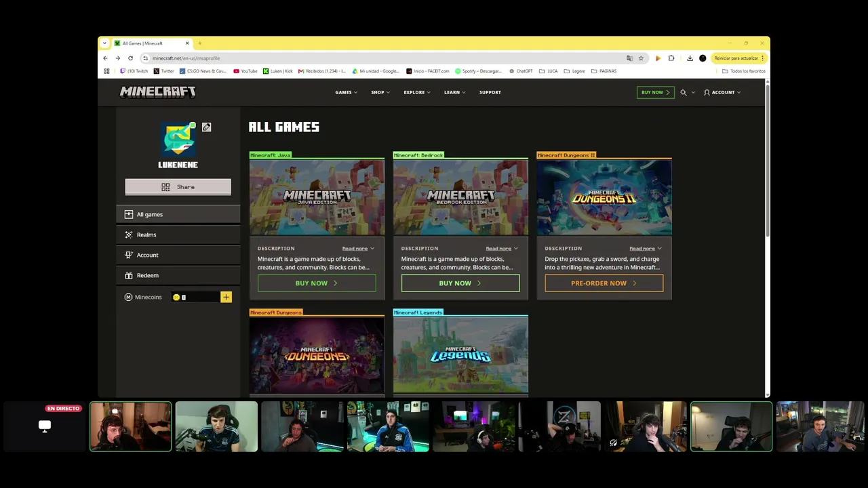Click the browser profile avatar icon
Screen dimensions: 868x488
[x=703, y=58]
